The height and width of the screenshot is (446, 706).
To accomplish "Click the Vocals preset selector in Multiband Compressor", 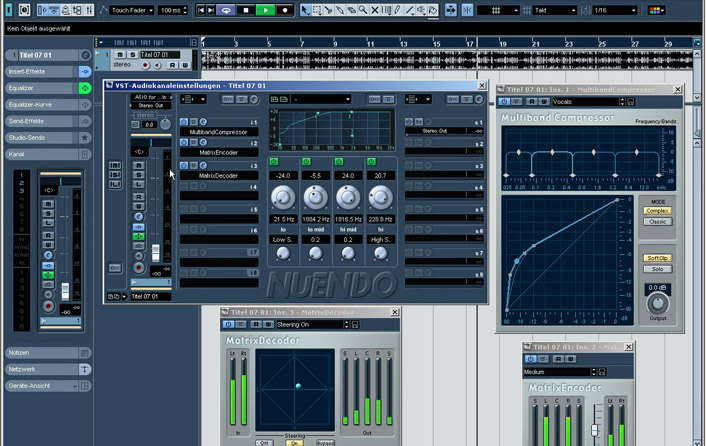I will point(586,102).
